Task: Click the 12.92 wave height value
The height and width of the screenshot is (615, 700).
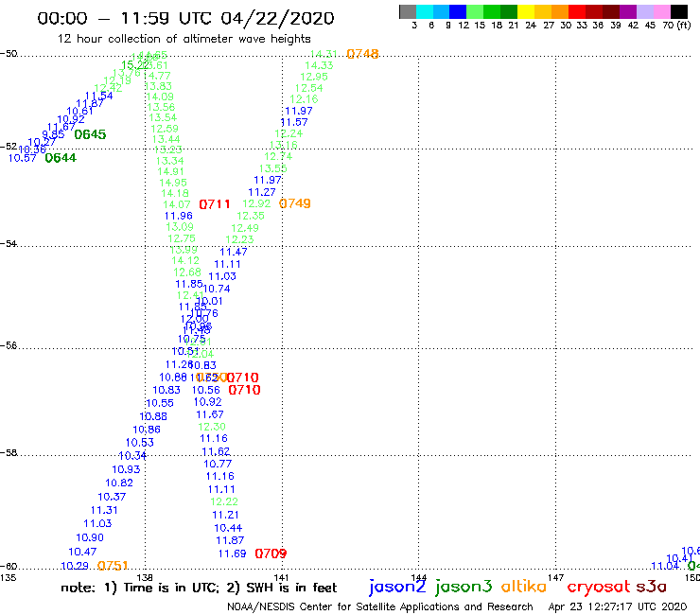Action: tap(256, 203)
